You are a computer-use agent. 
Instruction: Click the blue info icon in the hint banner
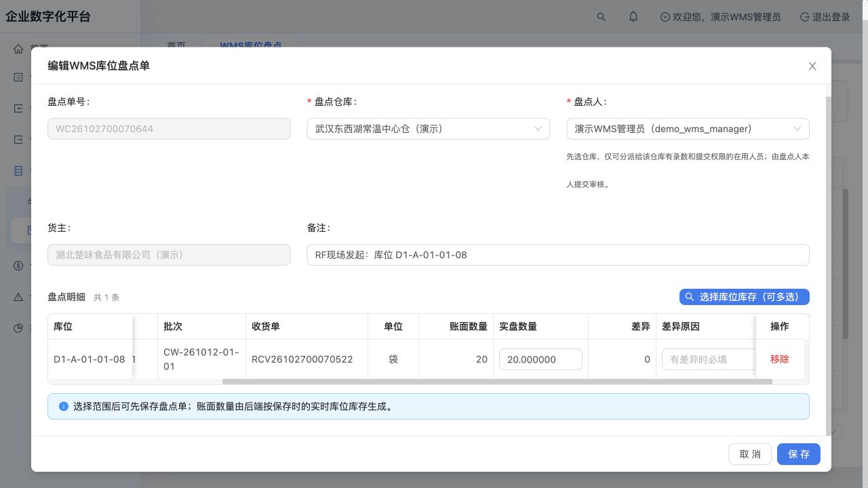tap(64, 407)
